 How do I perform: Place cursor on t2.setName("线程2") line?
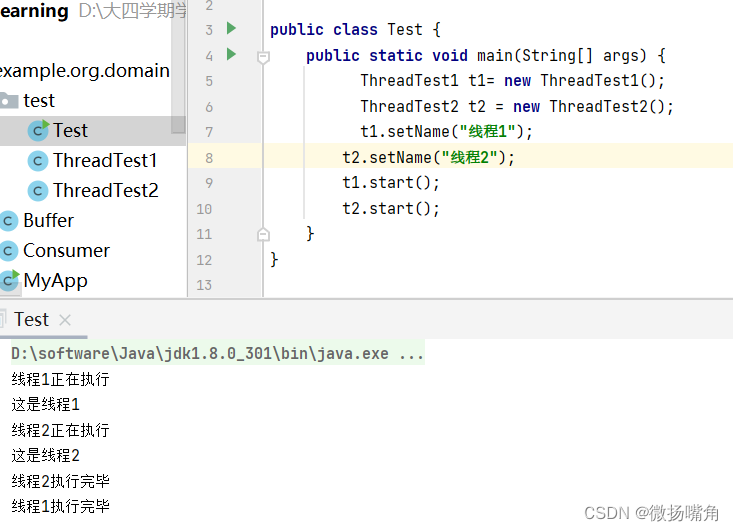[x=428, y=158]
